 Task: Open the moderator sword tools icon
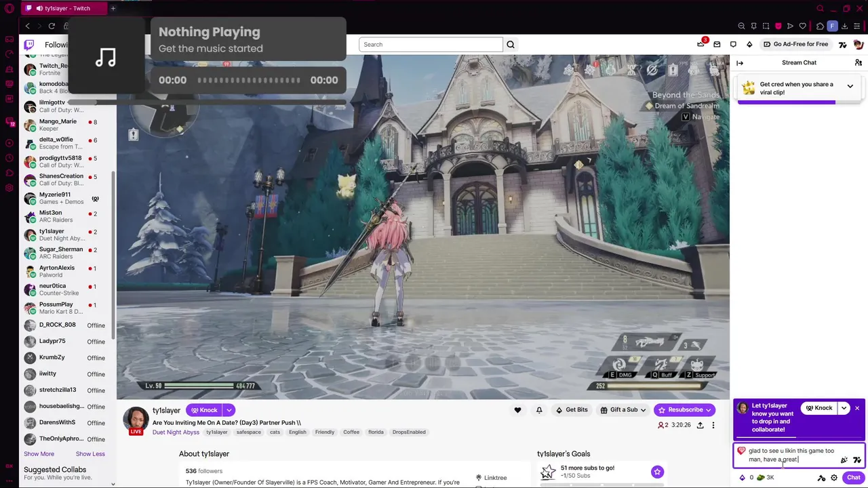[821, 478]
